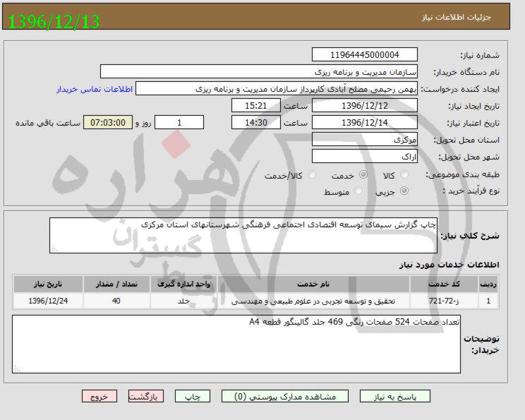Click resize grip of buyer notes area
The height and width of the screenshot is (420, 525).
(17, 368)
